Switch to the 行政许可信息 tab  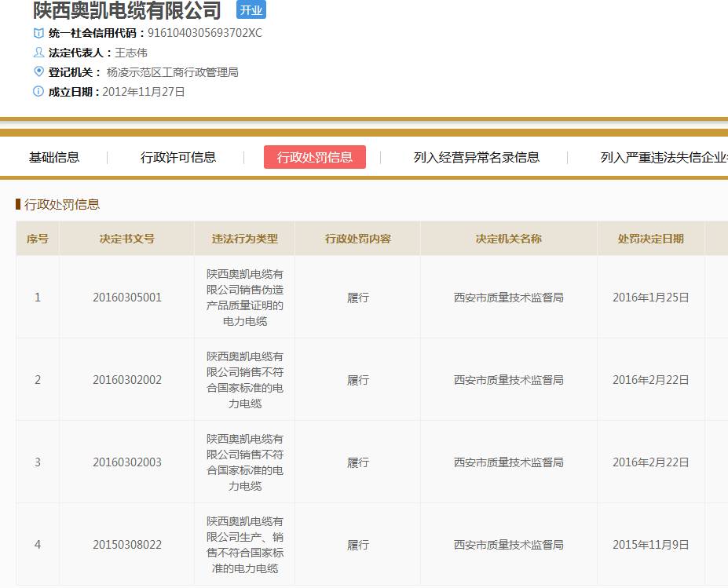coord(178,157)
